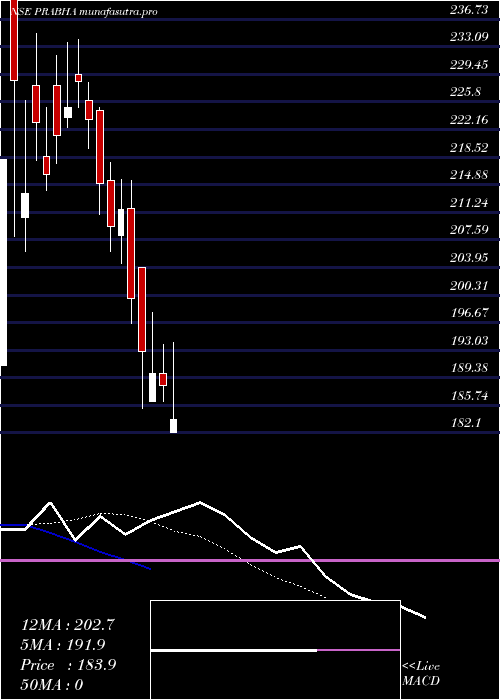This screenshot has width=500, height=700.
Task: Select the 222.16 price axis label
Action: [x=468, y=120]
